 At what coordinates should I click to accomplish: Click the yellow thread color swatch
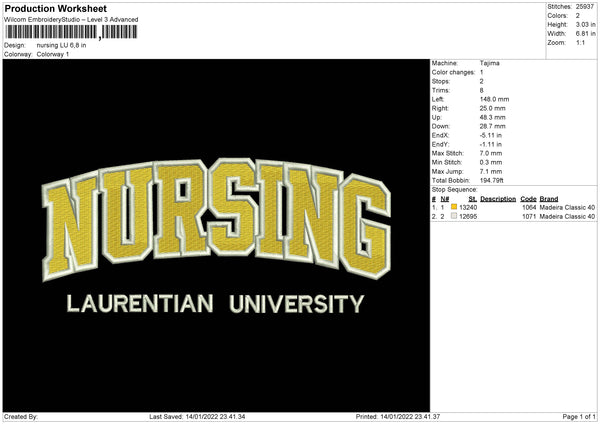click(454, 207)
